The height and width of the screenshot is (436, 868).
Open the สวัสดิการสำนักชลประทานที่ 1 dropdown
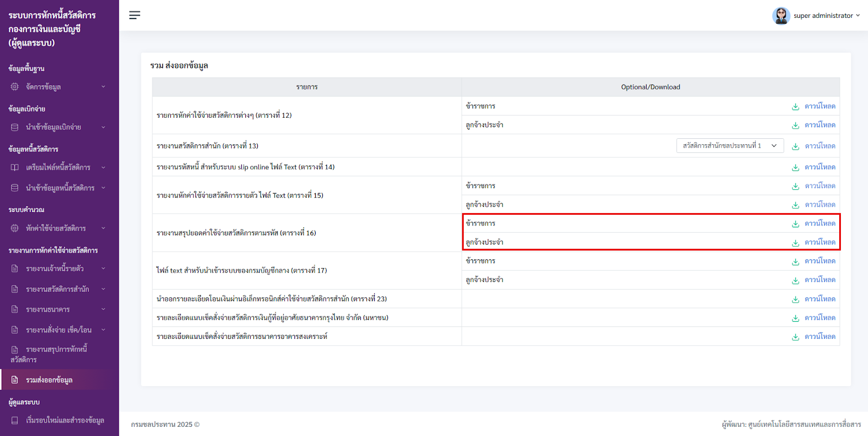point(730,146)
